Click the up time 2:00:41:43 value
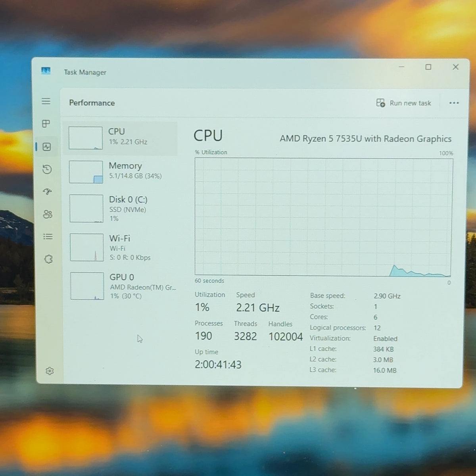This screenshot has width=476, height=476. click(218, 365)
